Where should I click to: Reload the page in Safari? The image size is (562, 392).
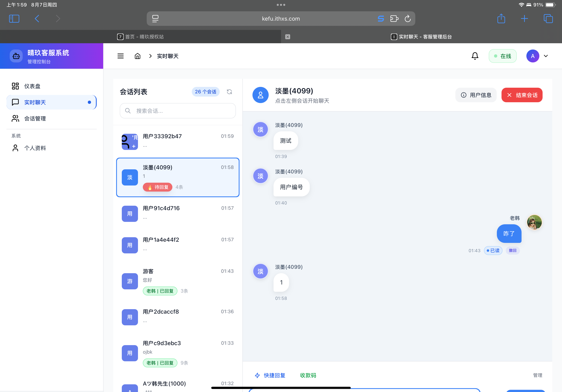pyautogui.click(x=408, y=19)
